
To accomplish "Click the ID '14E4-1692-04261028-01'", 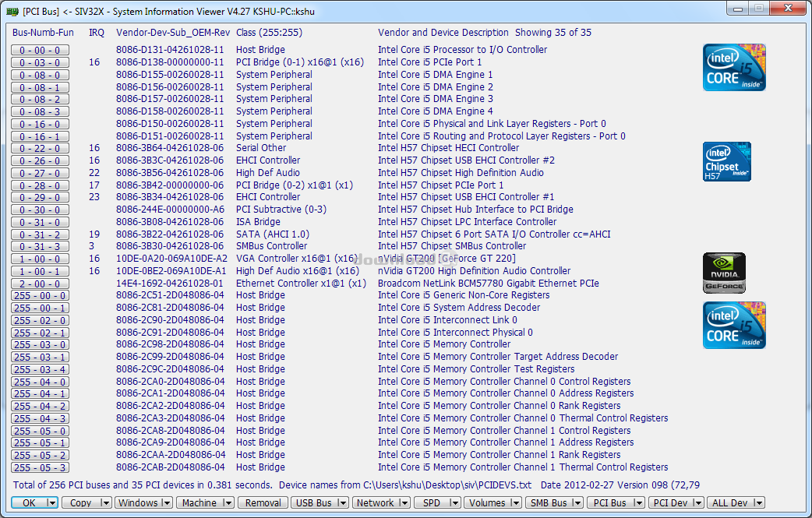I will [170, 283].
